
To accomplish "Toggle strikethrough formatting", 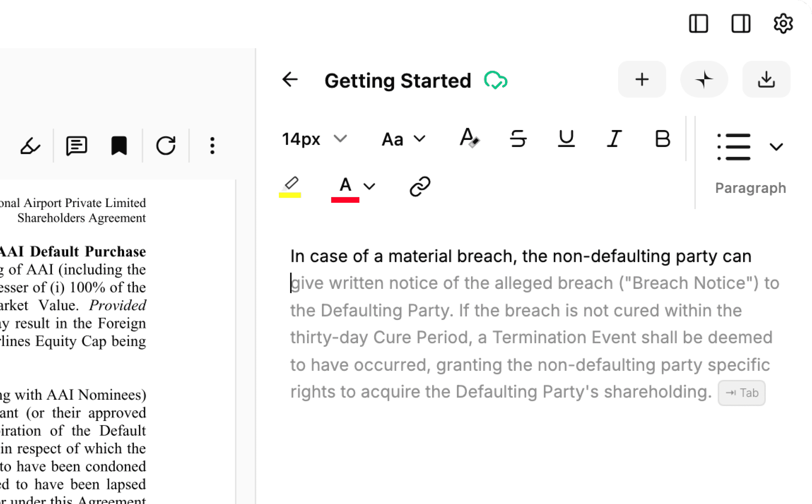I will point(518,139).
